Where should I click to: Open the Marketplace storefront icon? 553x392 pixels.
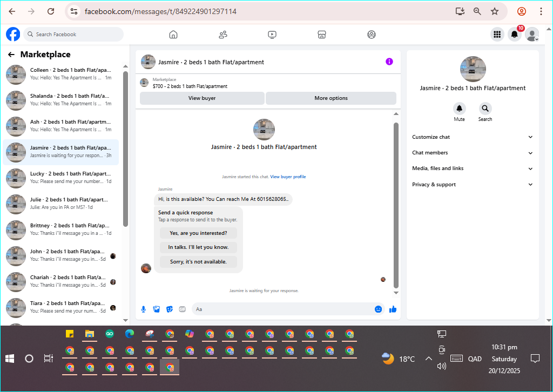click(x=322, y=35)
